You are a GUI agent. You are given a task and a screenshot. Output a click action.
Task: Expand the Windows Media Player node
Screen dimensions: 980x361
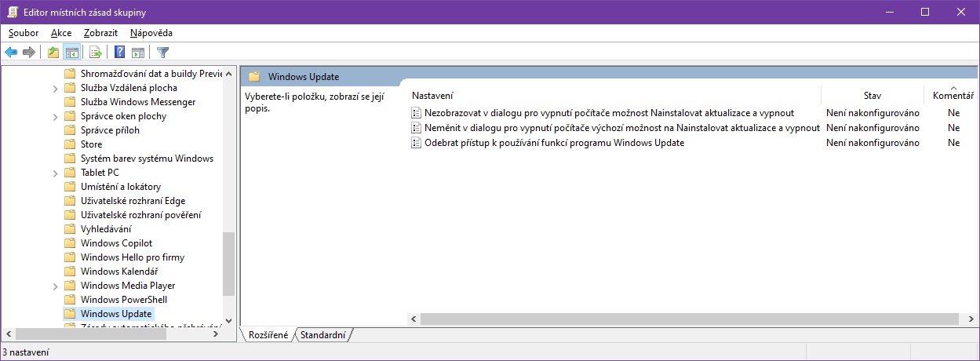coord(55,286)
